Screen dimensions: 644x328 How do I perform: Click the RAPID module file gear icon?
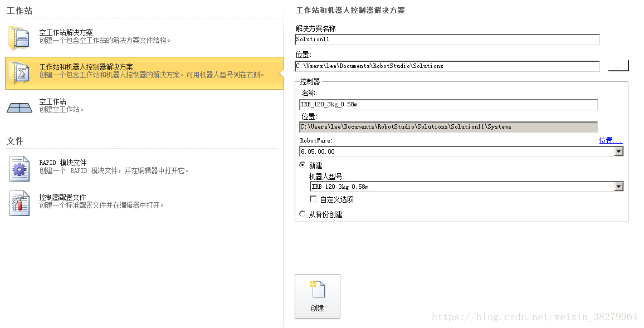(19, 168)
